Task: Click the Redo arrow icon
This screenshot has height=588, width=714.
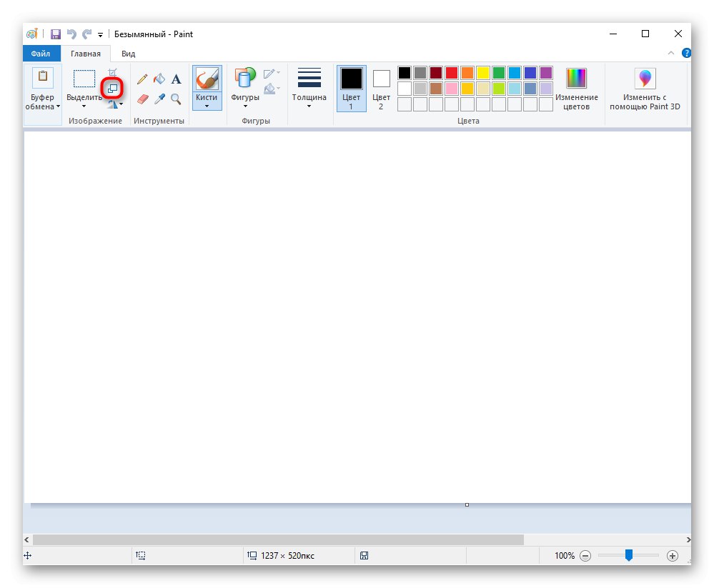Action: tap(86, 34)
